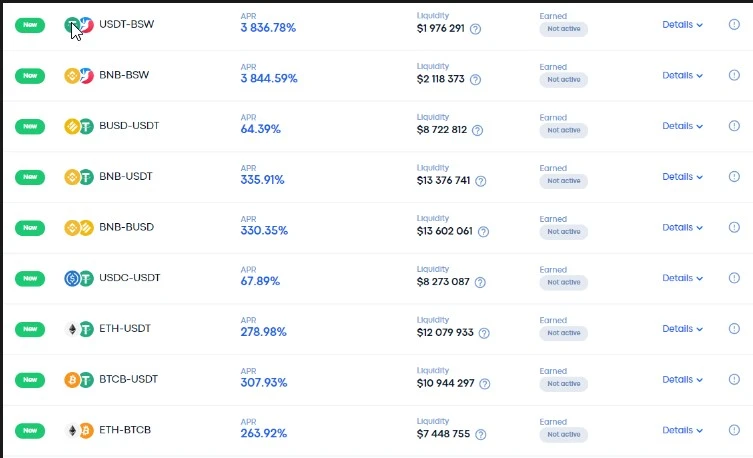Open Details dropdown for ETH-BTCB
This screenshot has width=753, height=458.
(x=682, y=430)
